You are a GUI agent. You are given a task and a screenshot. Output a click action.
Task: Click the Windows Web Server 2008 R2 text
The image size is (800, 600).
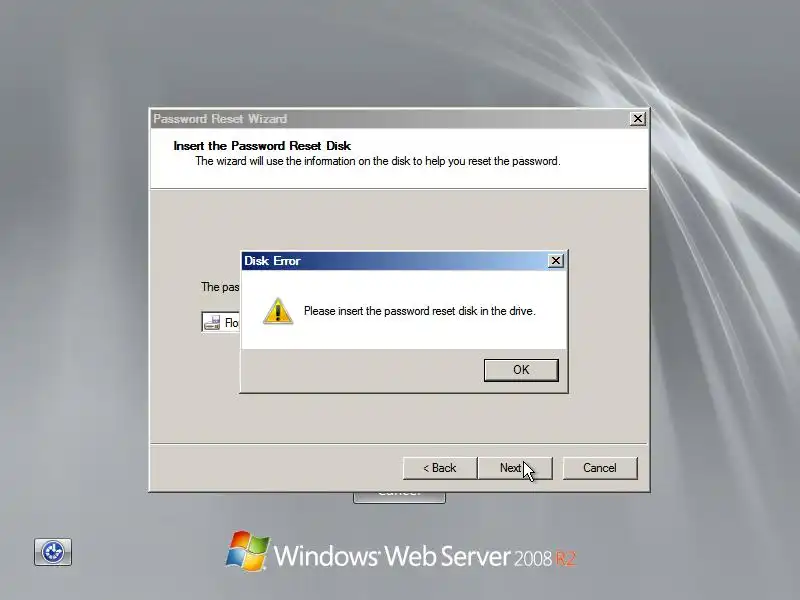424,556
